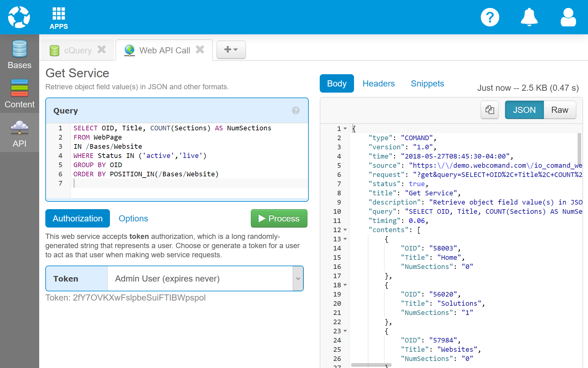588x368 pixels.
Task: Open the help question mark icon
Action: pos(490,17)
